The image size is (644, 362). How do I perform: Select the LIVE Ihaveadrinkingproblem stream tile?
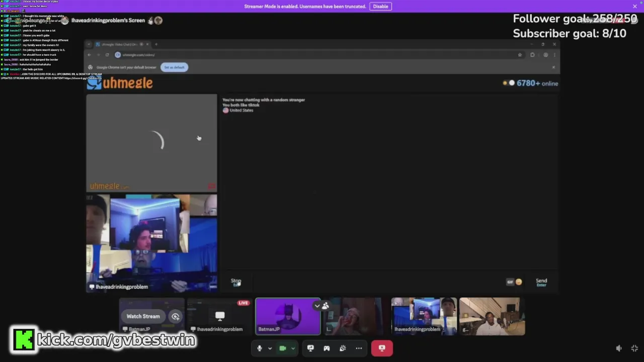(219, 316)
